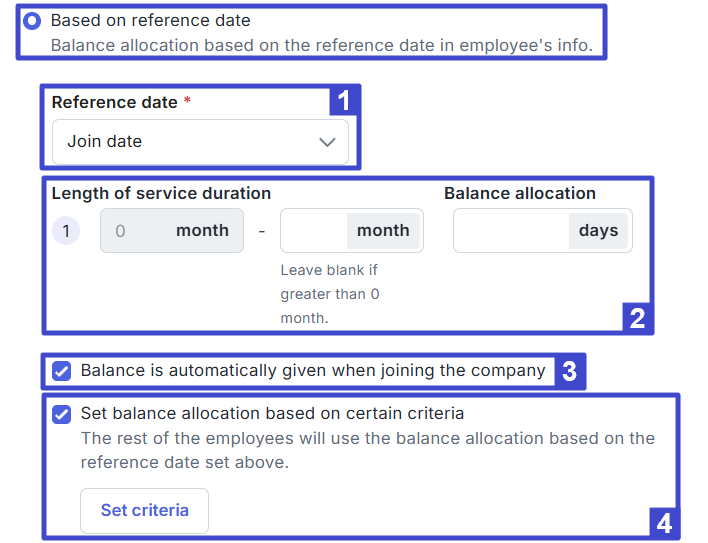Focus the Balance allocation days input field

pos(511,231)
